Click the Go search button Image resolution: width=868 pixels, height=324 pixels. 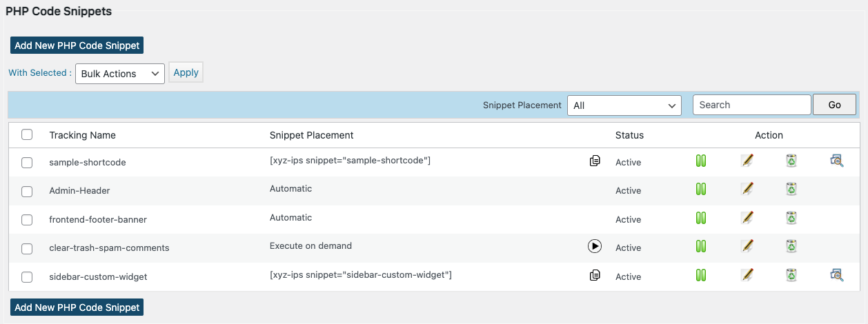click(834, 105)
